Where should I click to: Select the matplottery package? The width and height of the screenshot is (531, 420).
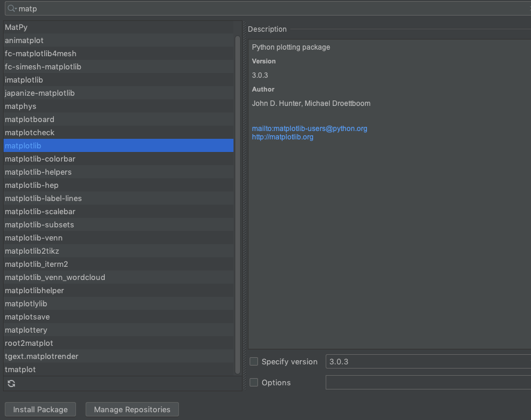pos(119,330)
